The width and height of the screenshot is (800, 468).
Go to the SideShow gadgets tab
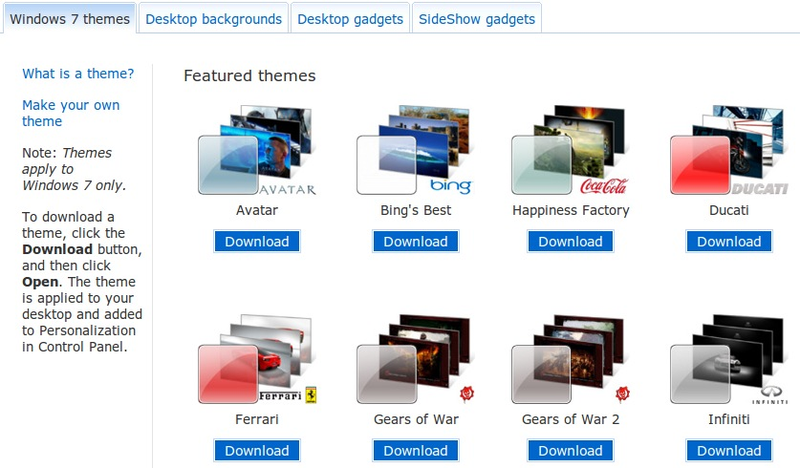(x=477, y=19)
